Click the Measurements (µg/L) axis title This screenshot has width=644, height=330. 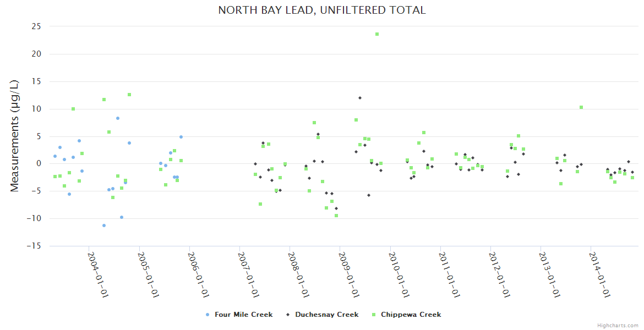15,136
